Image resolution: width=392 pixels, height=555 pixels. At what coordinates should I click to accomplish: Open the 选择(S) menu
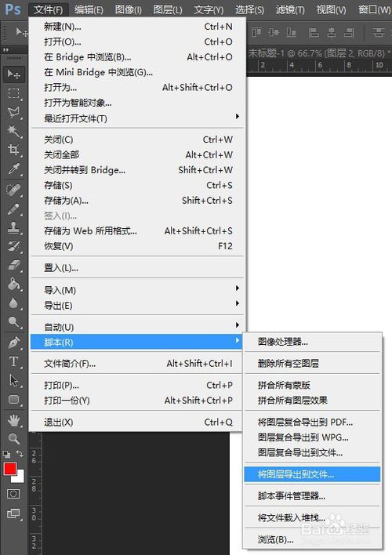coord(249,9)
